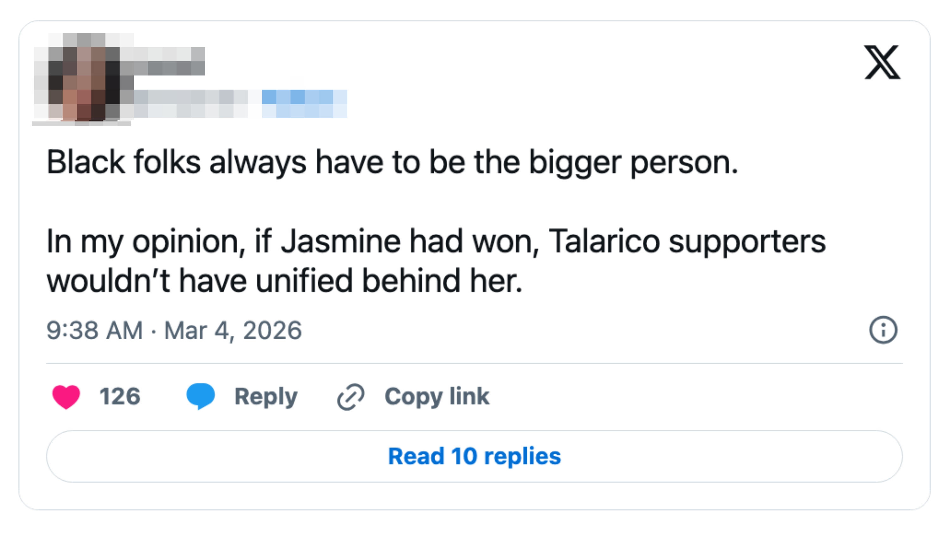Click the blue link beside the handle
This screenshot has width=949, height=560.
point(304,103)
